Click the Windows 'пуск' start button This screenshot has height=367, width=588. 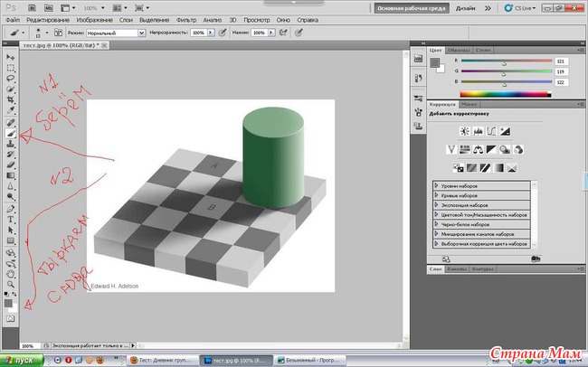pyautogui.click(x=22, y=361)
